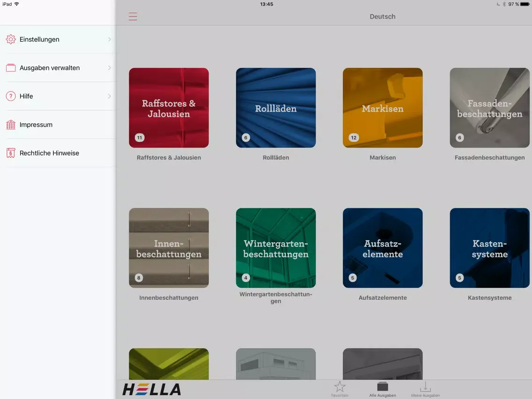Screen dimensions: 532x399
Task: Click the Fassadenbeschattungen caption below tile
Action: (489, 157)
